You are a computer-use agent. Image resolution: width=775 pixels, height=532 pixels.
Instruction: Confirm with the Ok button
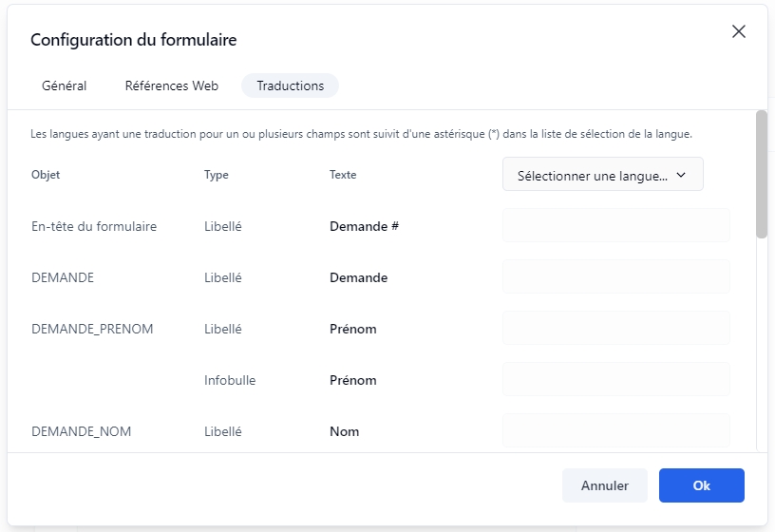tap(701, 485)
